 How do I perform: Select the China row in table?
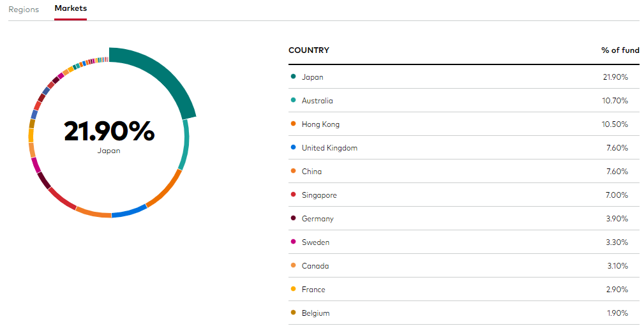point(464,171)
